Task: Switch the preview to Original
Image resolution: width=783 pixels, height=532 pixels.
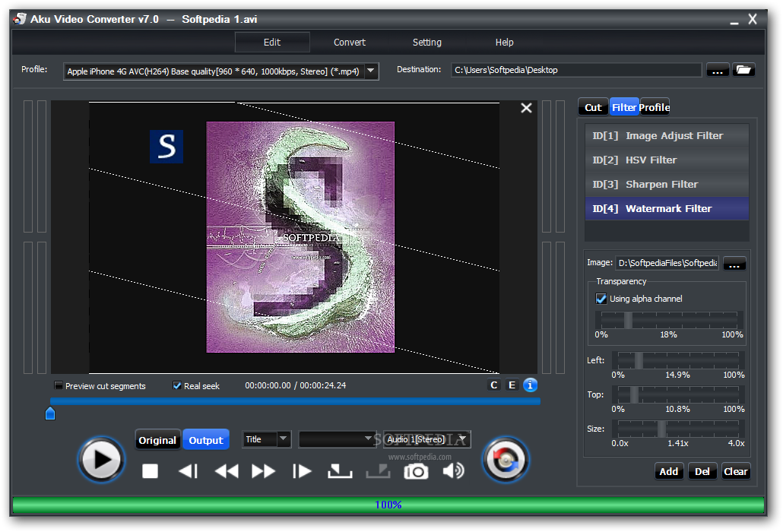Action: pyautogui.click(x=157, y=440)
